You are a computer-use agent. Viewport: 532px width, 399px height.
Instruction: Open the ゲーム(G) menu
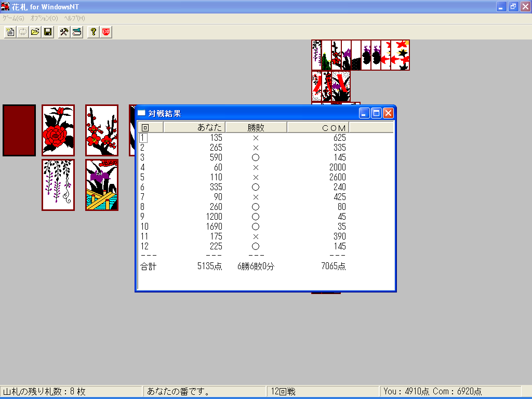[x=14, y=18]
